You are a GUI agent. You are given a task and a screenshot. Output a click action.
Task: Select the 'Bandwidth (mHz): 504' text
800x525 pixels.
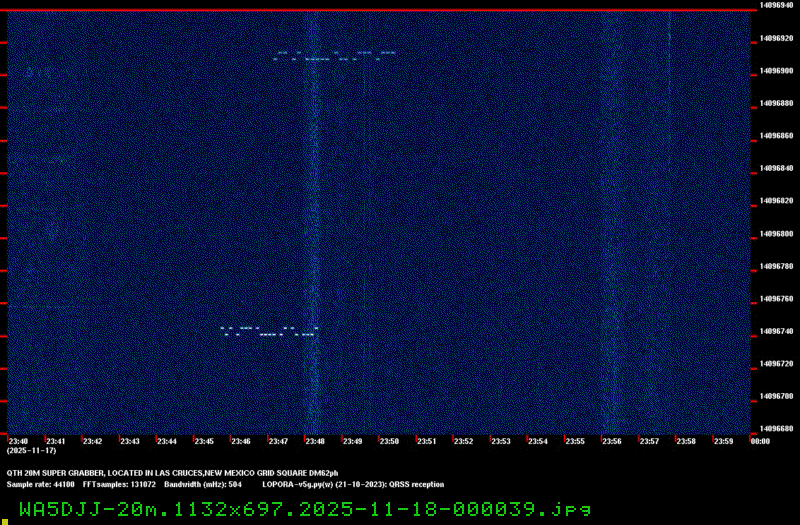point(203,485)
